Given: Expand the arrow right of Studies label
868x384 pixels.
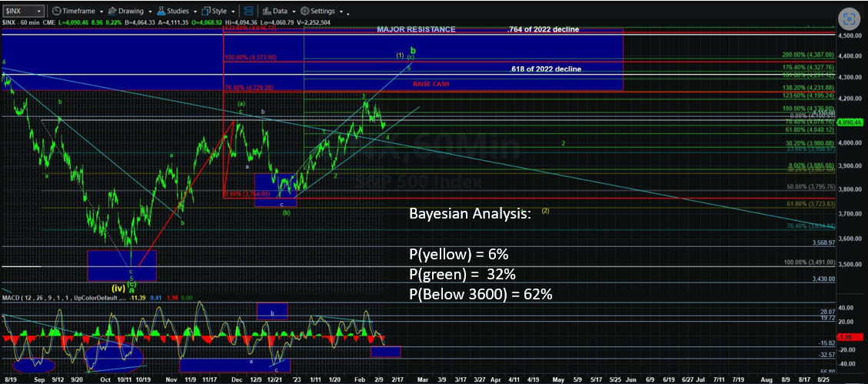Looking at the screenshot, I should coord(195,12).
